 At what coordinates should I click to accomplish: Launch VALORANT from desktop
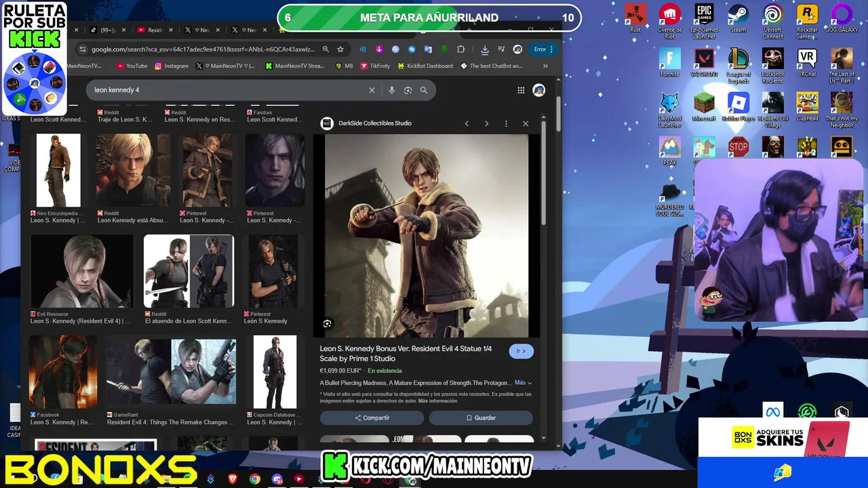coord(704,62)
